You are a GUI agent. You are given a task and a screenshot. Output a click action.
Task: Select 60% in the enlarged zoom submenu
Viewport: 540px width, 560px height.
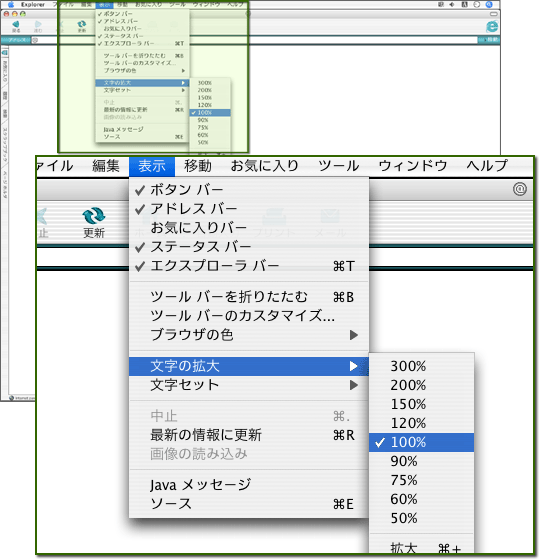coord(422,499)
